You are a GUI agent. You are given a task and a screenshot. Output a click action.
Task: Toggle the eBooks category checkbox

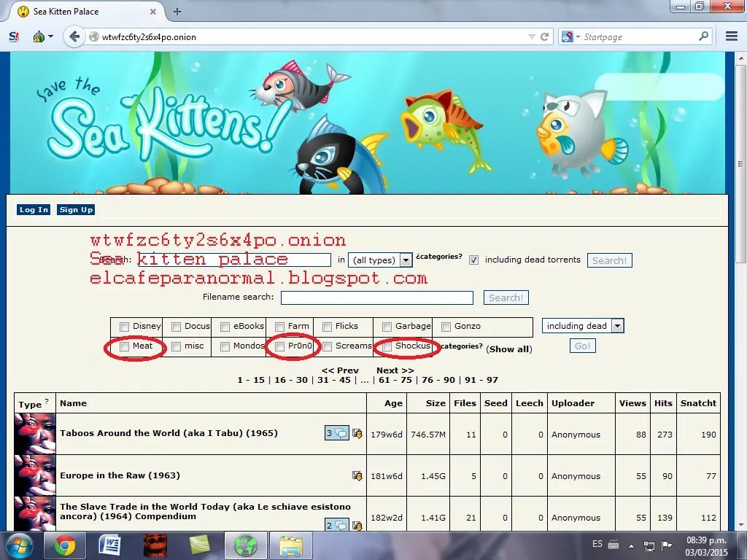click(x=225, y=327)
